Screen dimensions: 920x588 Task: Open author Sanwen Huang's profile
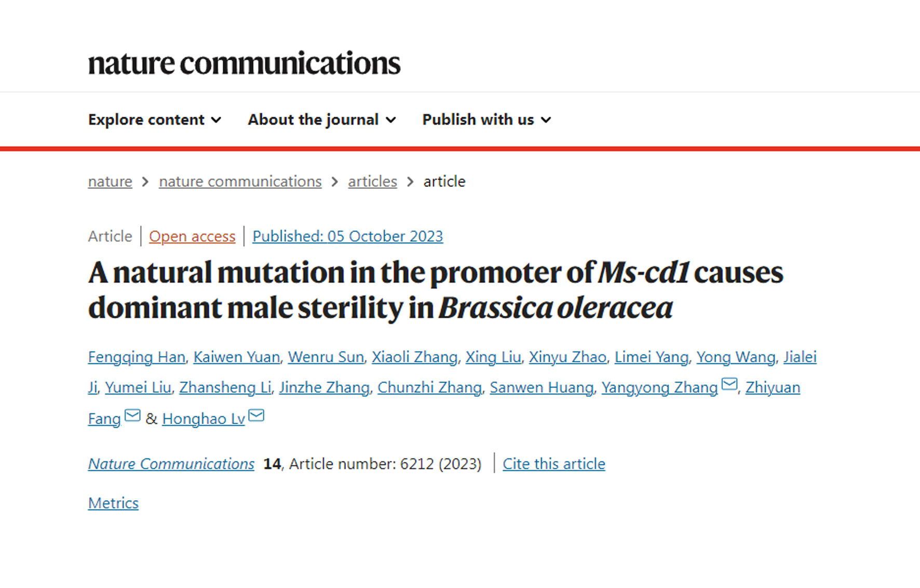[542, 387]
